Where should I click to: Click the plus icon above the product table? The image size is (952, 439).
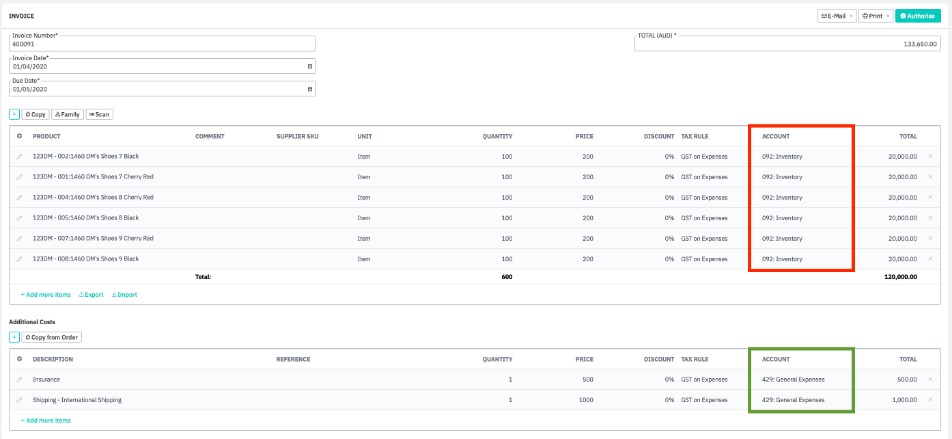(x=15, y=115)
